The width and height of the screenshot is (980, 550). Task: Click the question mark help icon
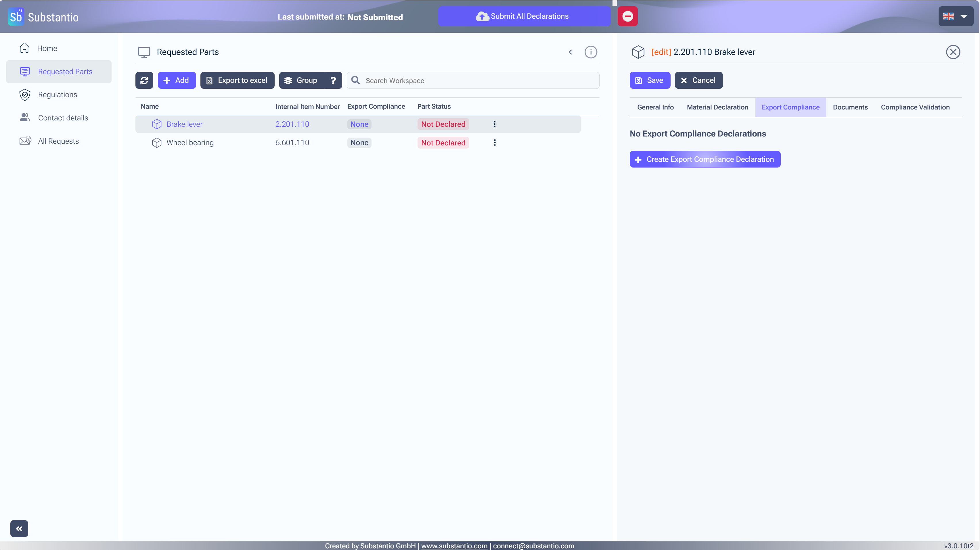333,80
